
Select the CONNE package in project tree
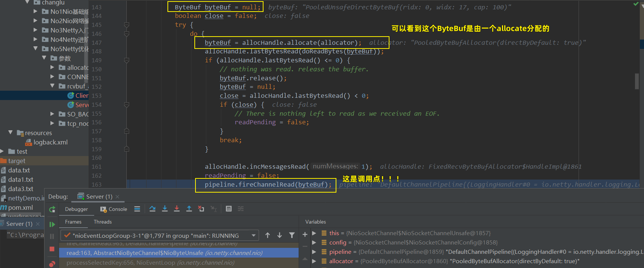(x=78, y=77)
